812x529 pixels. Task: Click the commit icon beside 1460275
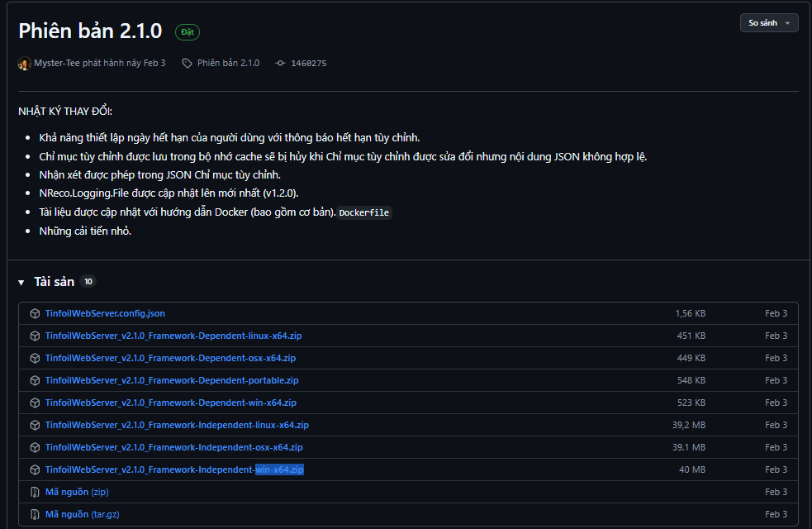pyautogui.click(x=280, y=64)
